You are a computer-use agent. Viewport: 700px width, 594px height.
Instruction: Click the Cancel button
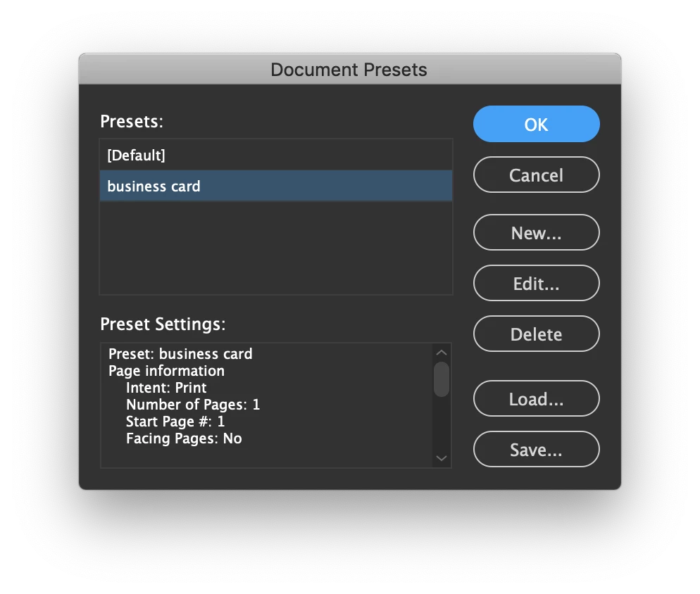coord(536,175)
